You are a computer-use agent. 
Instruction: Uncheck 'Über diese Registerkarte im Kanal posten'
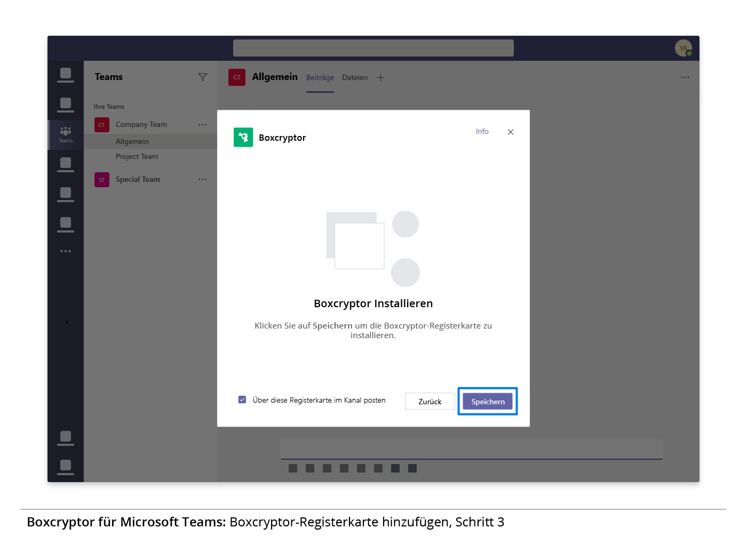tap(242, 399)
